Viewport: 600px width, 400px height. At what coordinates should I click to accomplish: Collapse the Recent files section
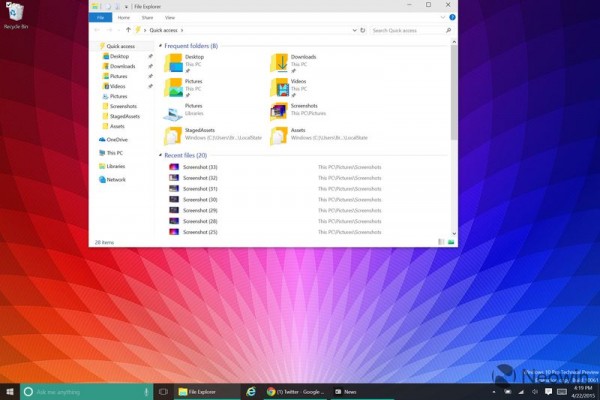[160, 156]
